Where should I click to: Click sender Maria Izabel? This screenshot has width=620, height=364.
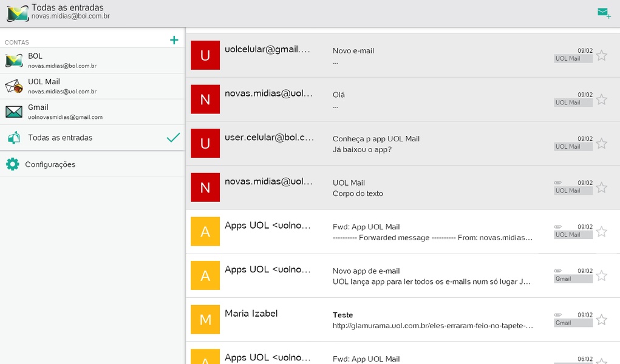(251, 314)
